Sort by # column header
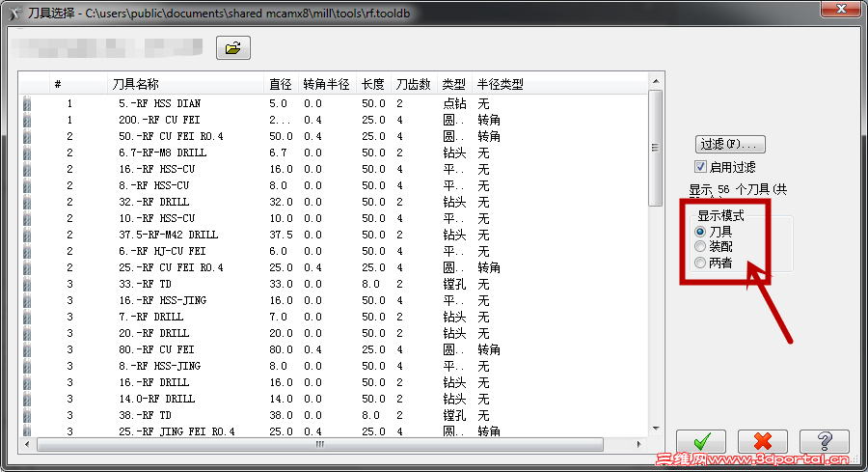The width and height of the screenshot is (868, 472). coord(77,84)
